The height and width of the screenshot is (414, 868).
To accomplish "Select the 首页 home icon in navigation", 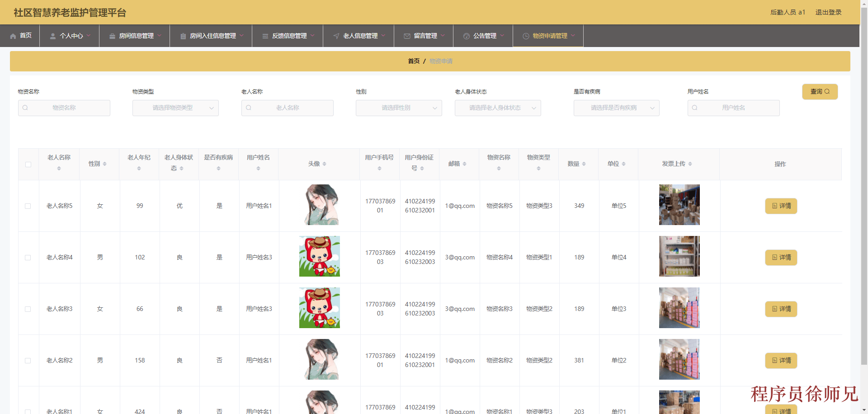I will [x=12, y=36].
